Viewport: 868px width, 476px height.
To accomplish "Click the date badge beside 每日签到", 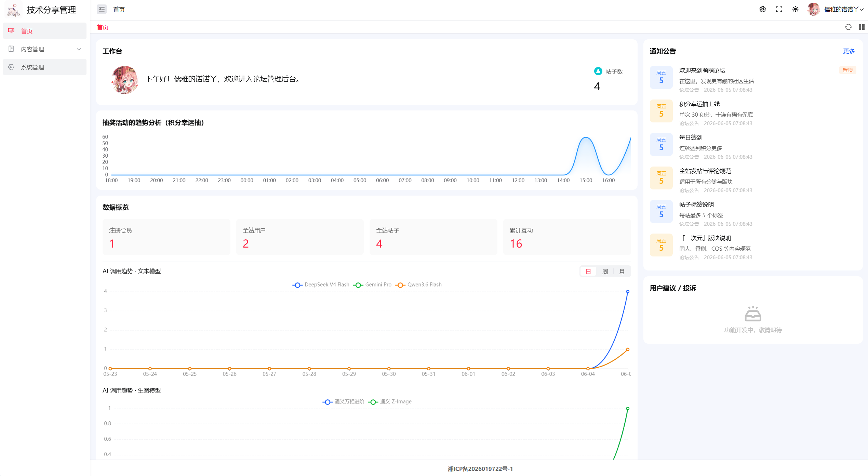I will [661, 144].
